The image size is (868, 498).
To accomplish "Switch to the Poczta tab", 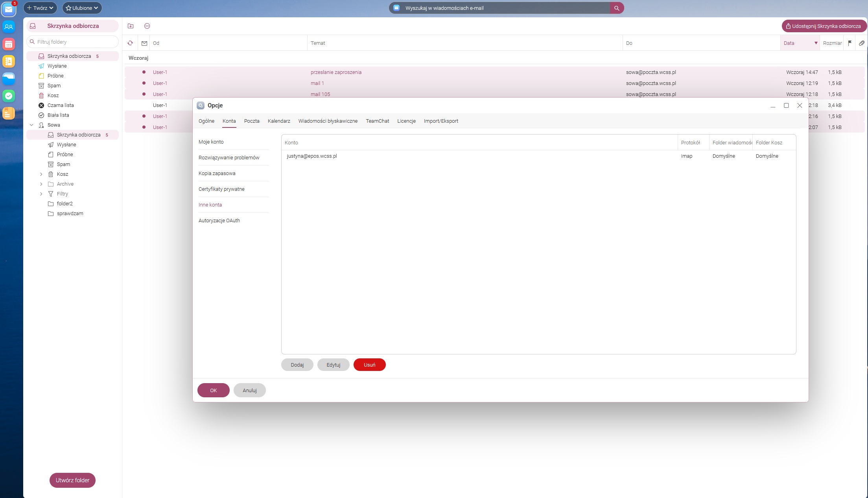I will (252, 121).
